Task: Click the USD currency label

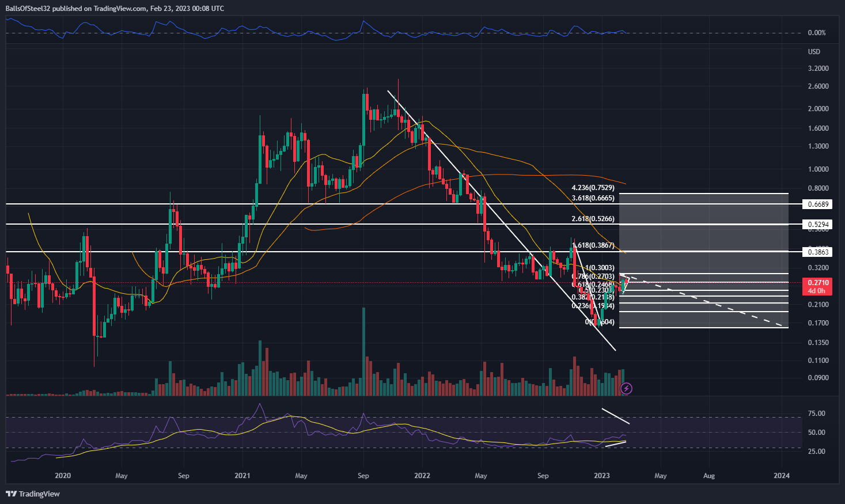Action: 814,52
